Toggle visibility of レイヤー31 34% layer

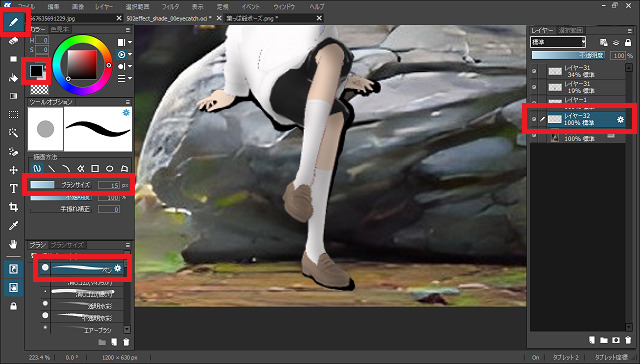click(x=534, y=71)
